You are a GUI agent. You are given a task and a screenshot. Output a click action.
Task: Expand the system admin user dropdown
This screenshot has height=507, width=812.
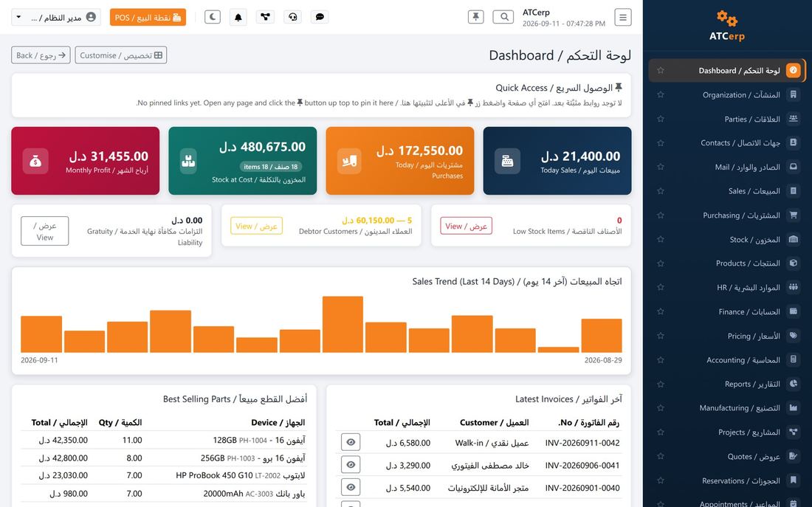tap(56, 17)
